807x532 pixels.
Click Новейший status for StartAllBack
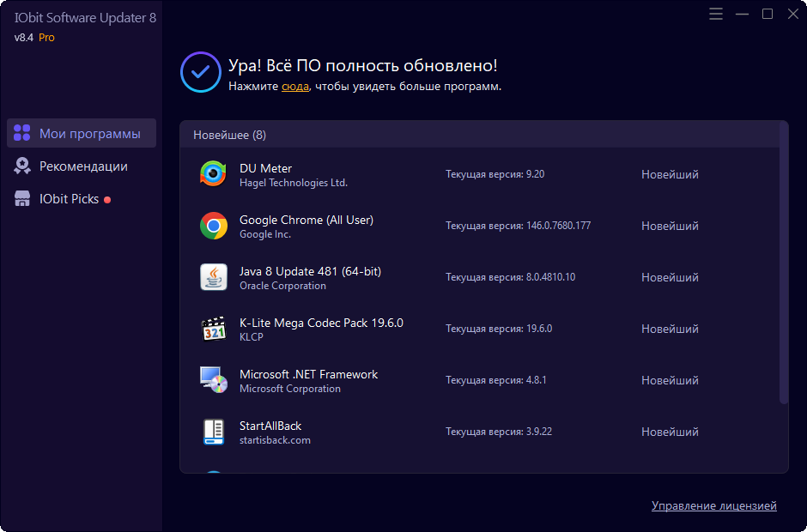point(670,432)
